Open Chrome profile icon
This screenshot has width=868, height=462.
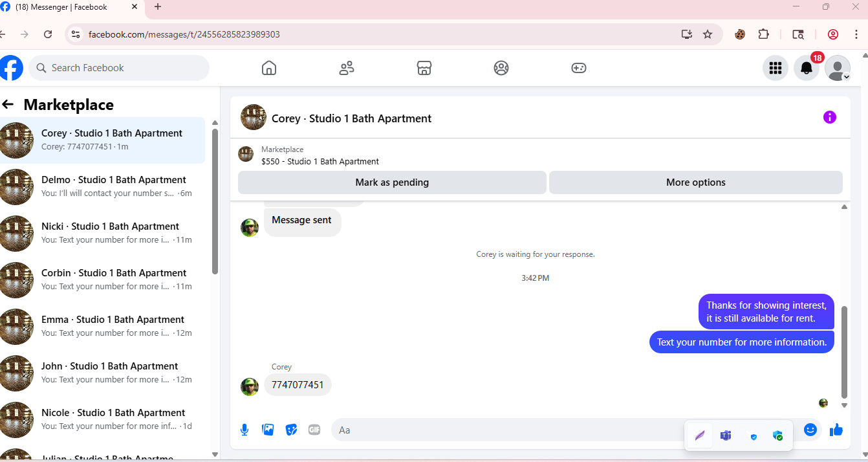pyautogui.click(x=833, y=34)
